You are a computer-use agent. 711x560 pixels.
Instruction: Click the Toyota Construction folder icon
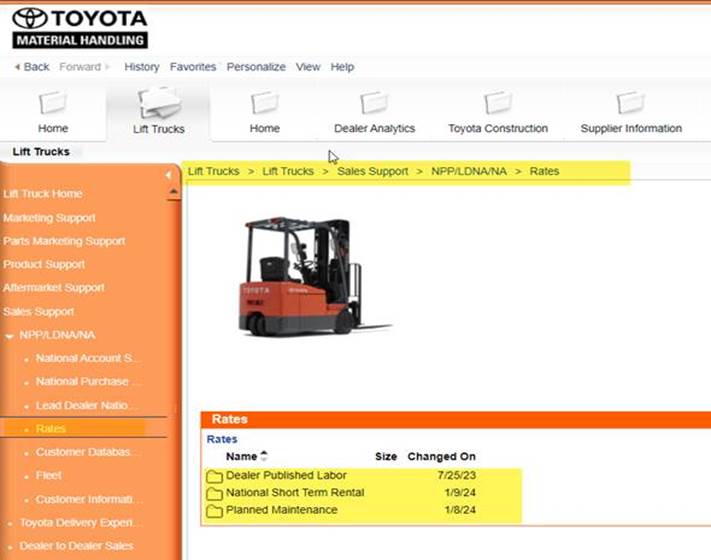(x=497, y=102)
